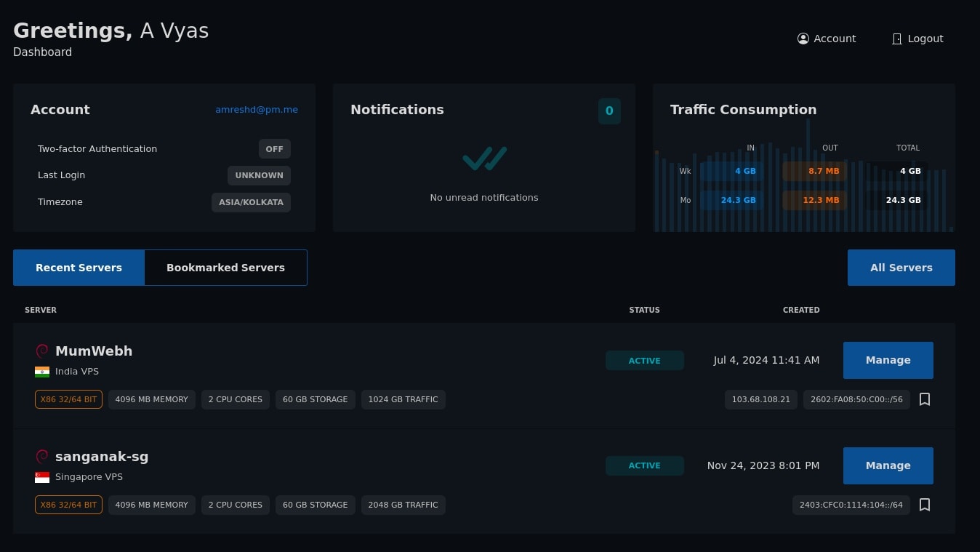980x552 pixels.
Task: Click the Singapore VPS label
Action: click(89, 477)
